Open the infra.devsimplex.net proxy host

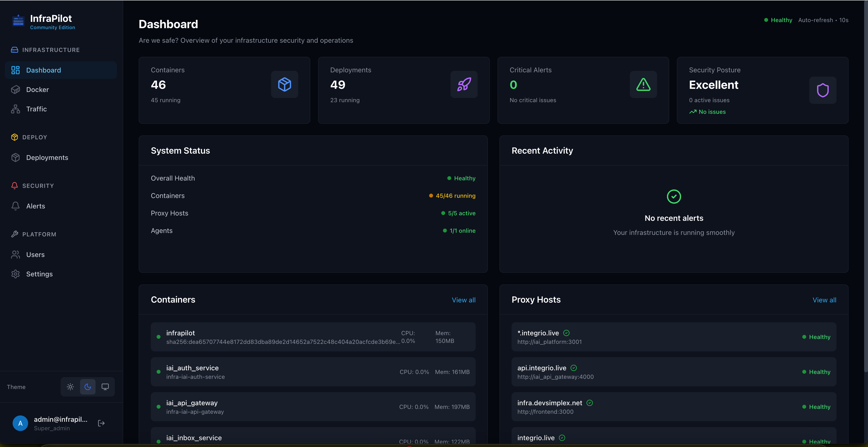click(674, 407)
